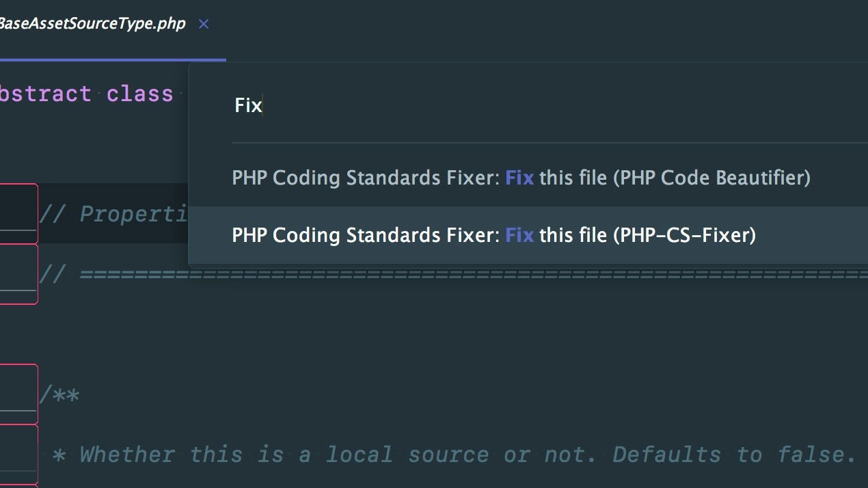Viewport: 868px width, 488px height.
Task: Select Fix this file (PHP-CS-Fixer) command
Action: click(493, 236)
